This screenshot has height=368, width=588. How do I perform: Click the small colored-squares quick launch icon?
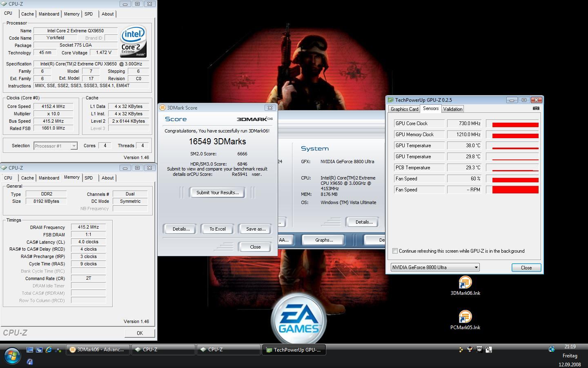coord(58,350)
